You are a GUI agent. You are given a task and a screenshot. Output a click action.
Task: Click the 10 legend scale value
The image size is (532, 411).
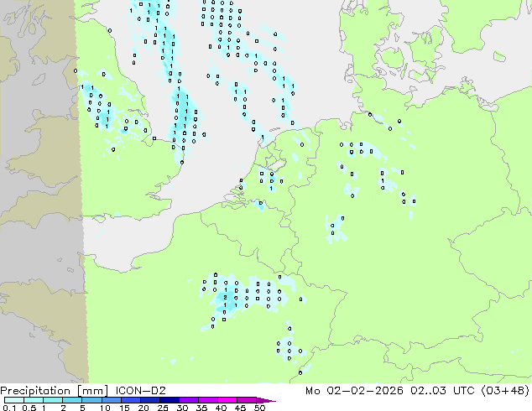click(x=105, y=408)
